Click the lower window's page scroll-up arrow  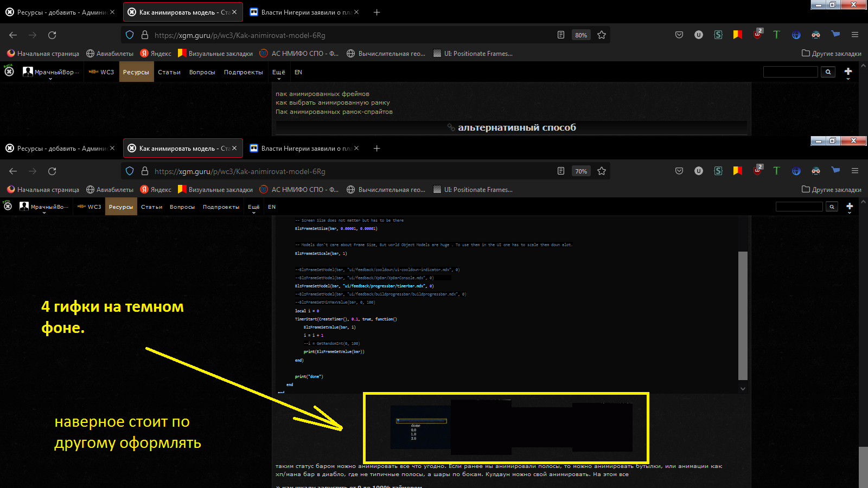(x=863, y=202)
